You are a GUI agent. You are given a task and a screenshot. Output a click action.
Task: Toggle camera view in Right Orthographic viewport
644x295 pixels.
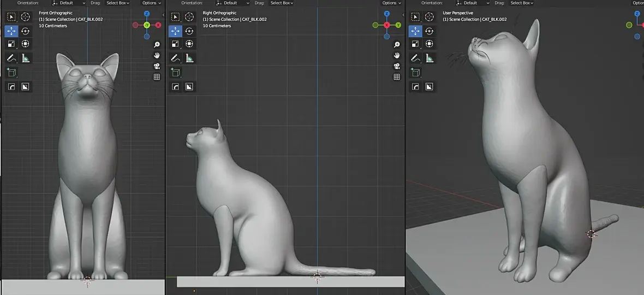[x=397, y=66]
